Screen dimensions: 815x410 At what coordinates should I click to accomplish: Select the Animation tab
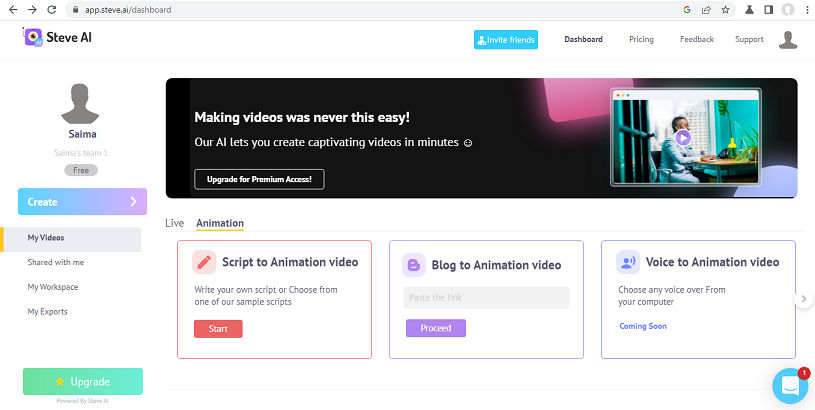click(x=220, y=223)
